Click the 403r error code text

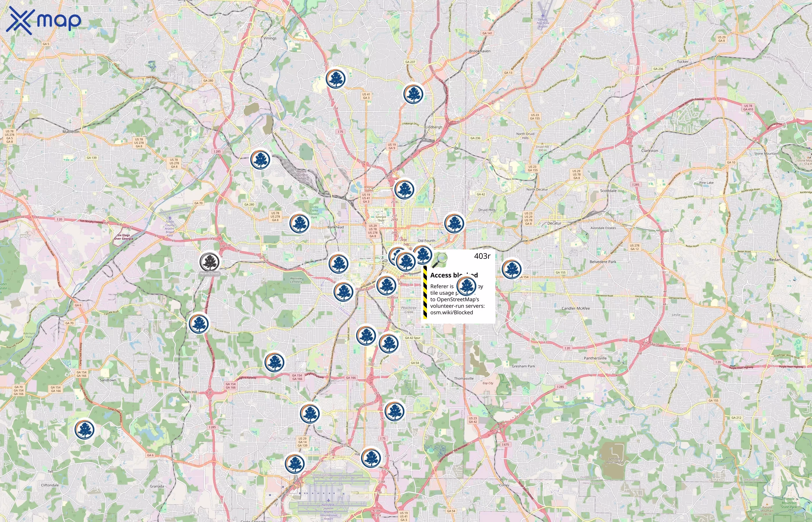pos(482,256)
